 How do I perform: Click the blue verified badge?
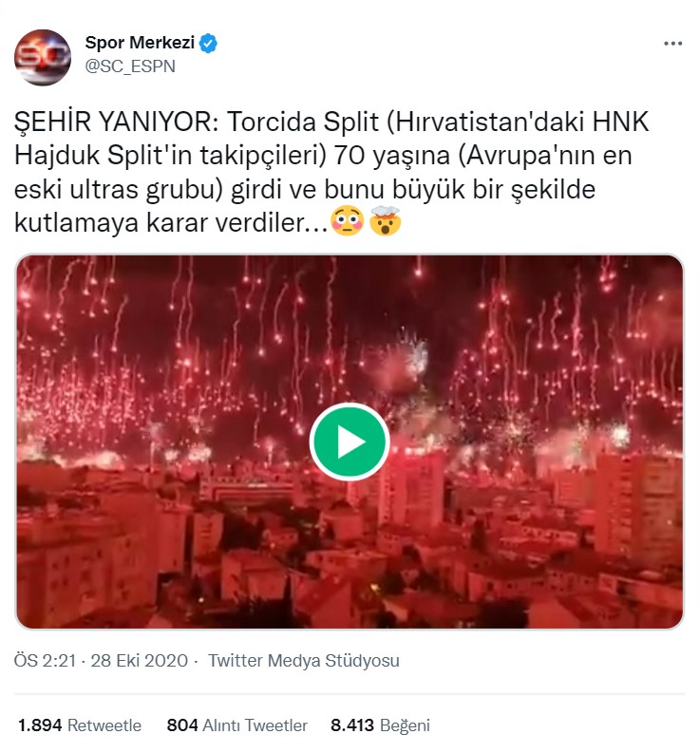(208, 44)
